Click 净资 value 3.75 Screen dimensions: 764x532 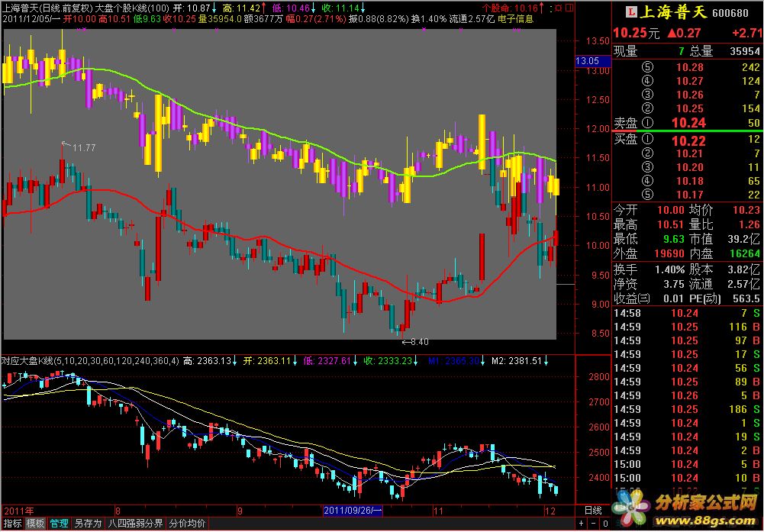pyautogui.click(x=674, y=283)
